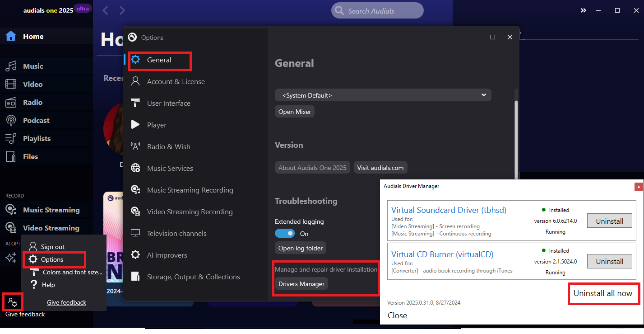Open Music Streaming recording icon
The image size is (644, 334).
pyautogui.click(x=11, y=210)
